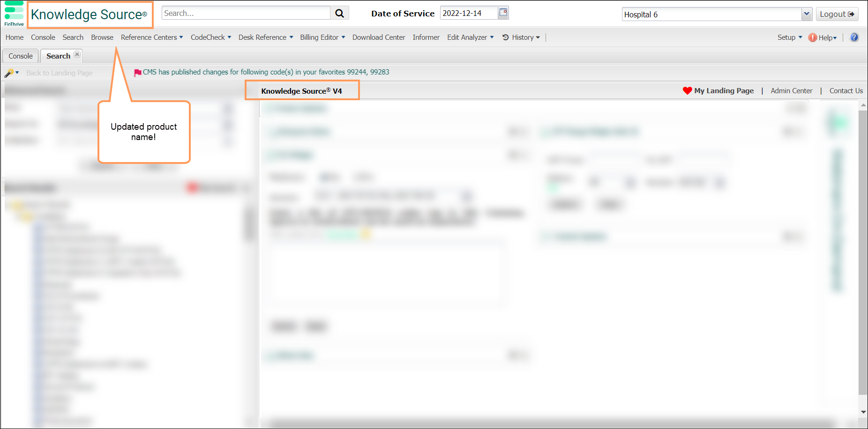
Task: Open the Billing Editor menu
Action: pyautogui.click(x=322, y=37)
